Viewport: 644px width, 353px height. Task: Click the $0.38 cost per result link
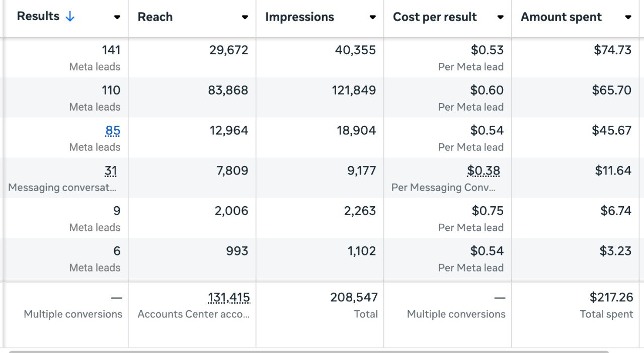484,171
